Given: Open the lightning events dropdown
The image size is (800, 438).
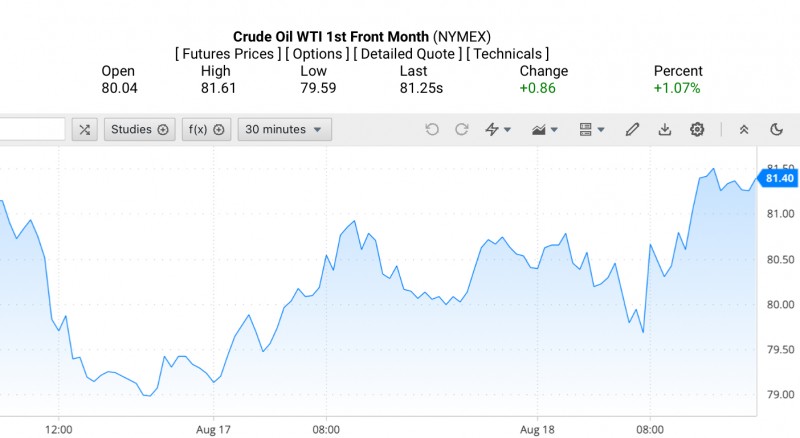Looking at the screenshot, I should tap(498, 129).
